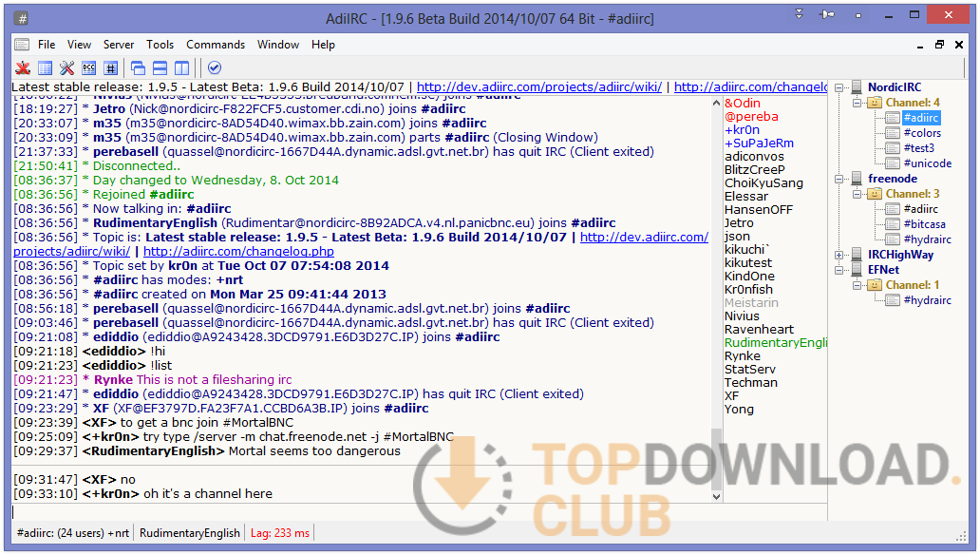This screenshot has width=980, height=555.
Task: Click 'RudimentaryEnglish' nick in status bar
Action: [x=189, y=533]
